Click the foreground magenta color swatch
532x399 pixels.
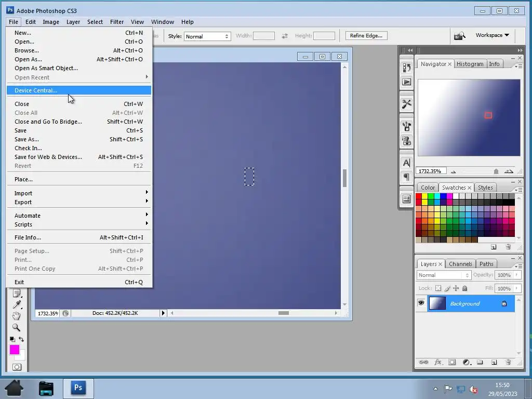(14, 350)
